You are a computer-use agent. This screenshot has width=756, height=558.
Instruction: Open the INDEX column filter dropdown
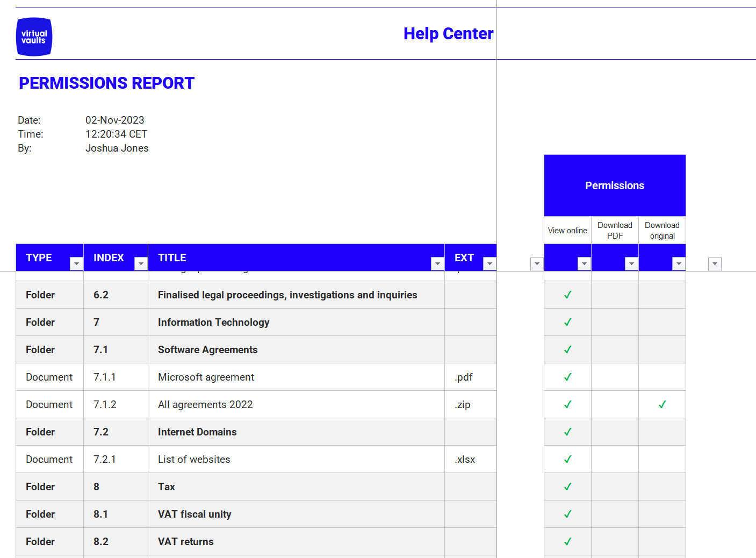click(x=141, y=263)
